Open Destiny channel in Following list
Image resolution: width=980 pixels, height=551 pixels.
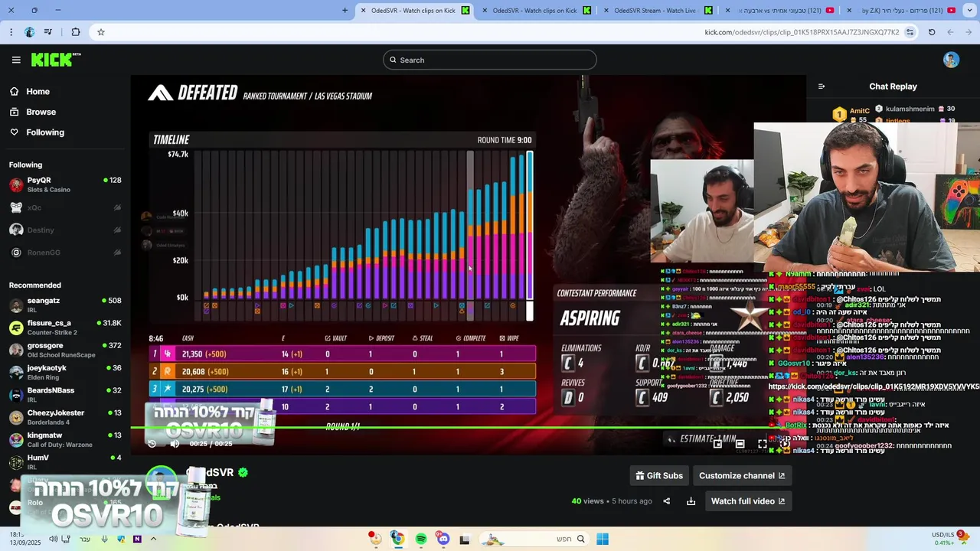click(65, 230)
